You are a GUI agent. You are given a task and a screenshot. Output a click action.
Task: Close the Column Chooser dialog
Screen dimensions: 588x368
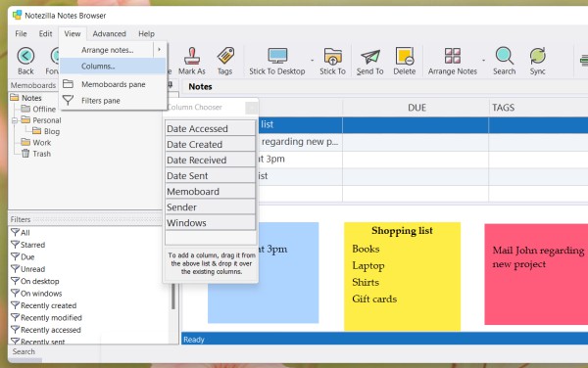point(251,108)
